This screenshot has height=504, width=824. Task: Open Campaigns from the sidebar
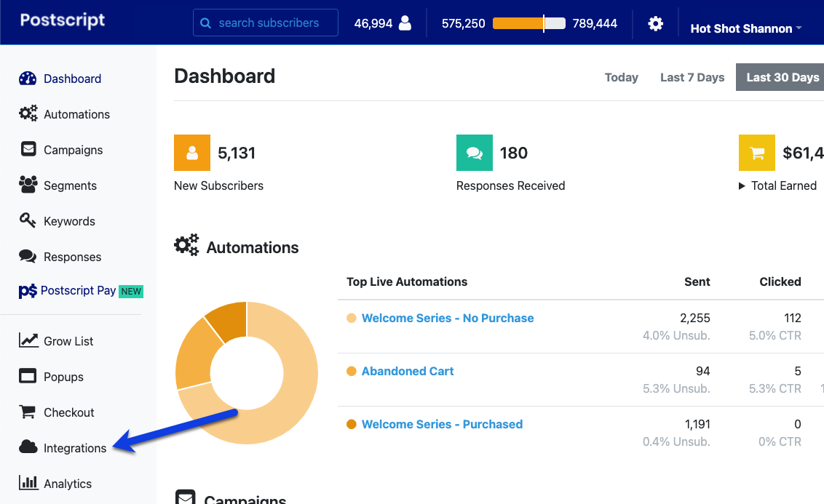click(73, 150)
